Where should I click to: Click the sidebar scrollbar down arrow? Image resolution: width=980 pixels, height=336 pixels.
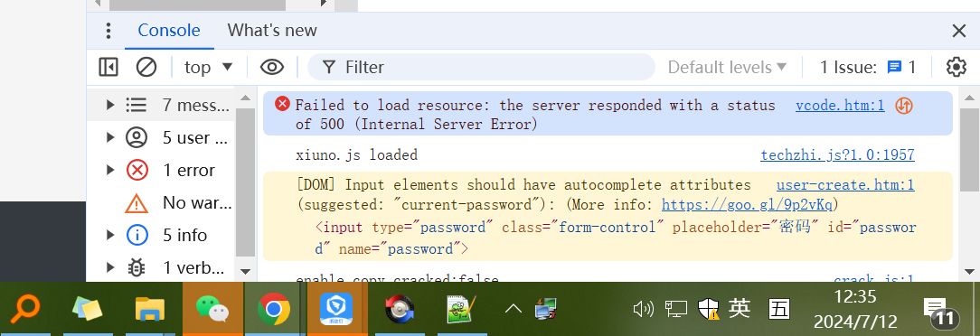[245, 272]
